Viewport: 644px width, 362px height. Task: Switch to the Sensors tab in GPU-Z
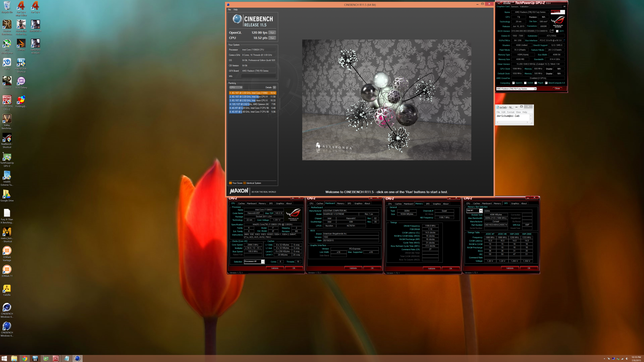pos(514,7)
